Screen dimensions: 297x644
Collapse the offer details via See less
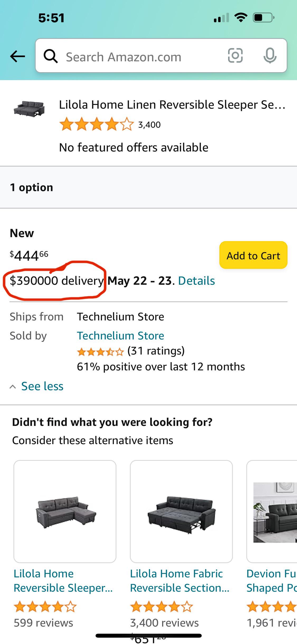pos(43,386)
